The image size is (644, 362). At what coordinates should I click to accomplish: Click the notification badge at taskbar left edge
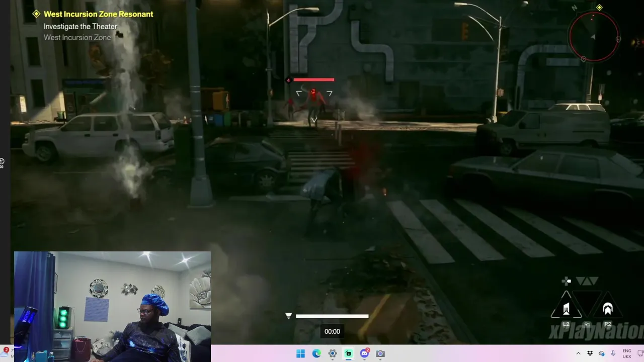6,350
